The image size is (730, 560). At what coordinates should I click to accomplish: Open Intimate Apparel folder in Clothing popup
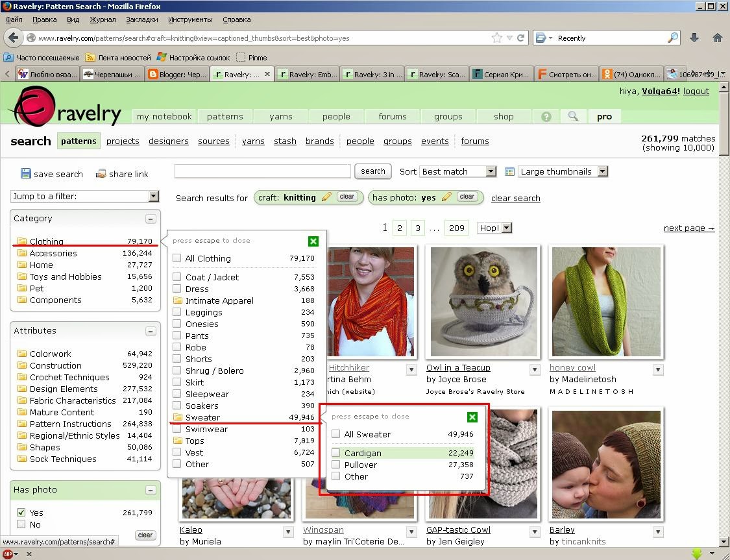click(177, 300)
